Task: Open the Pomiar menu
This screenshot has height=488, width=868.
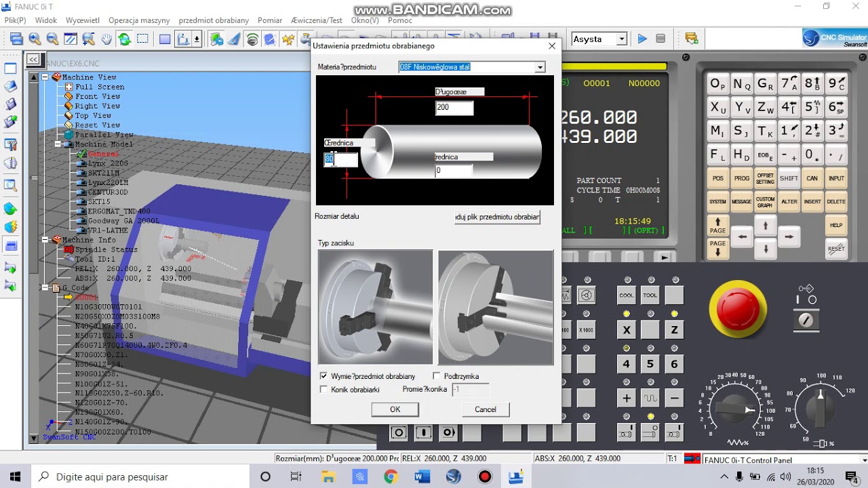Action: click(x=270, y=20)
